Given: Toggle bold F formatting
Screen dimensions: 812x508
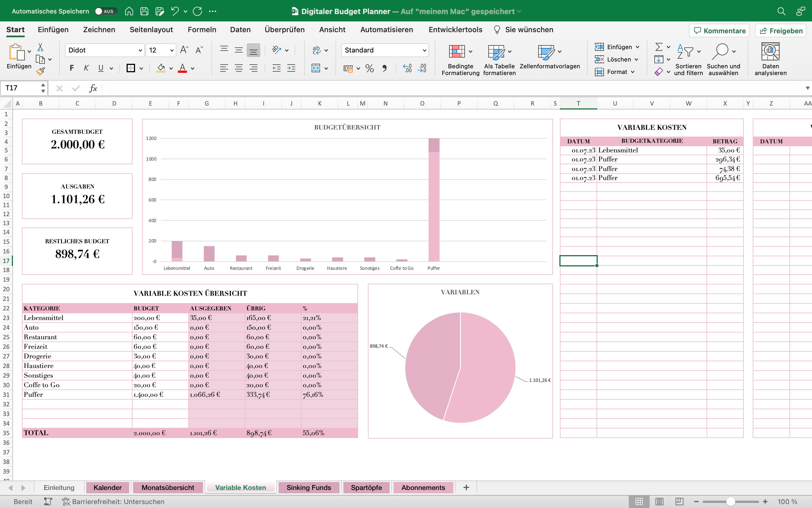Looking at the screenshot, I should (x=71, y=68).
